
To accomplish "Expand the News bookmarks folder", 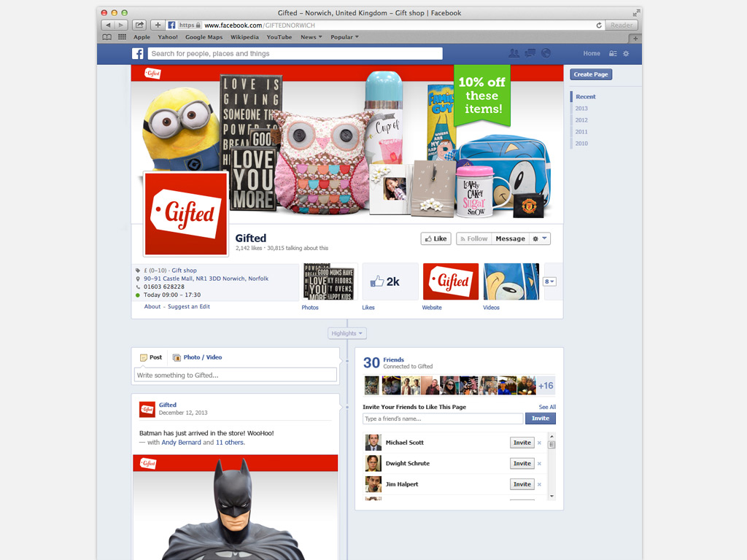I will pos(311,37).
